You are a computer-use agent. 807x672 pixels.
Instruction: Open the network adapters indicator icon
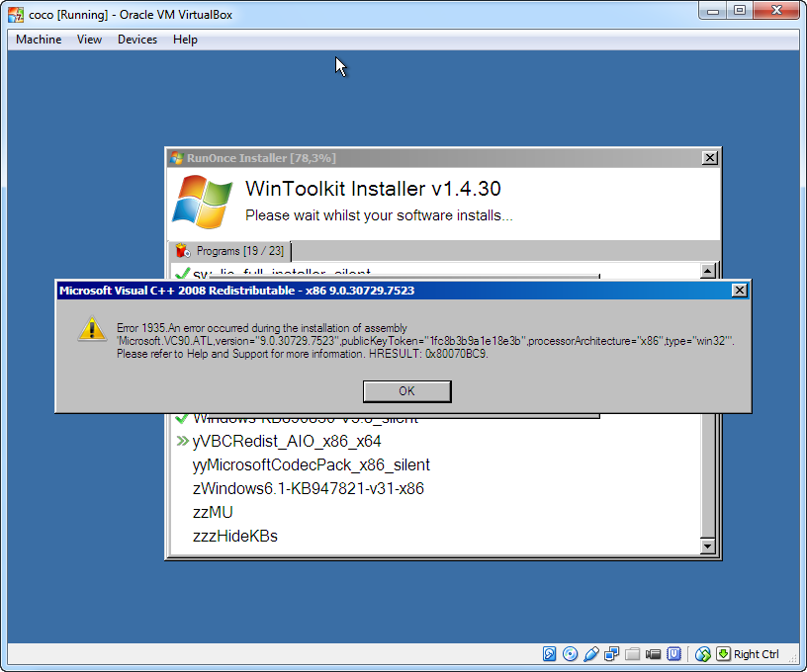[x=612, y=653]
